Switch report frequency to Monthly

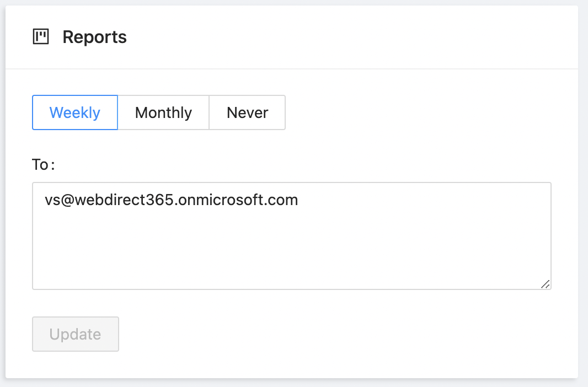point(163,112)
